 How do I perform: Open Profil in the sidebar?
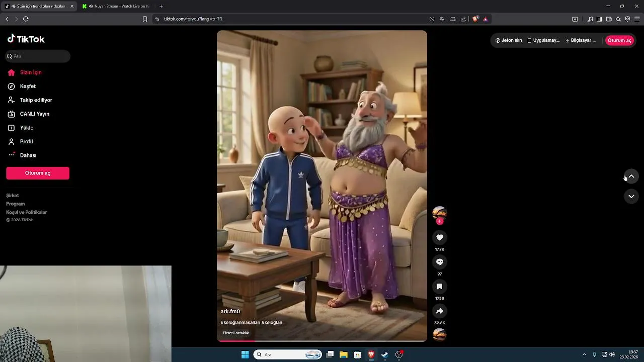tap(20, 142)
